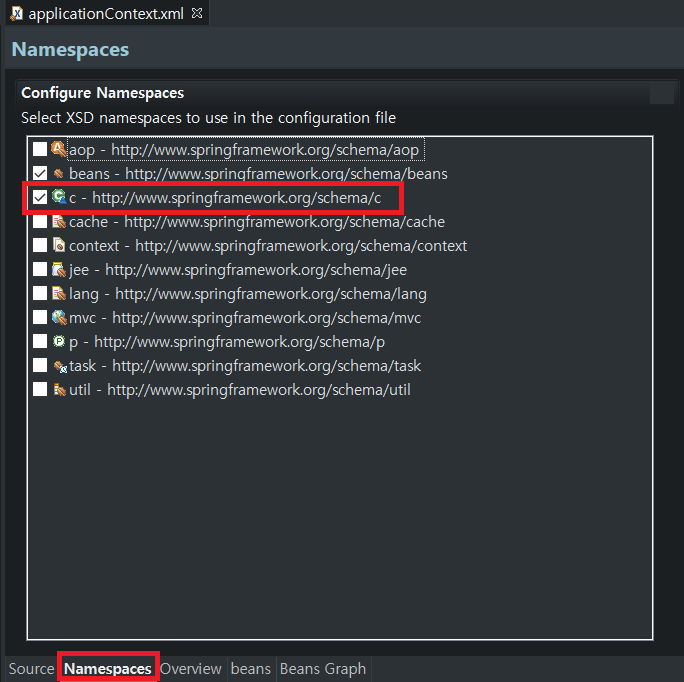Screen dimensions: 684x682
Task: Select the applicationContext.xml editor tab
Action: click(x=106, y=14)
